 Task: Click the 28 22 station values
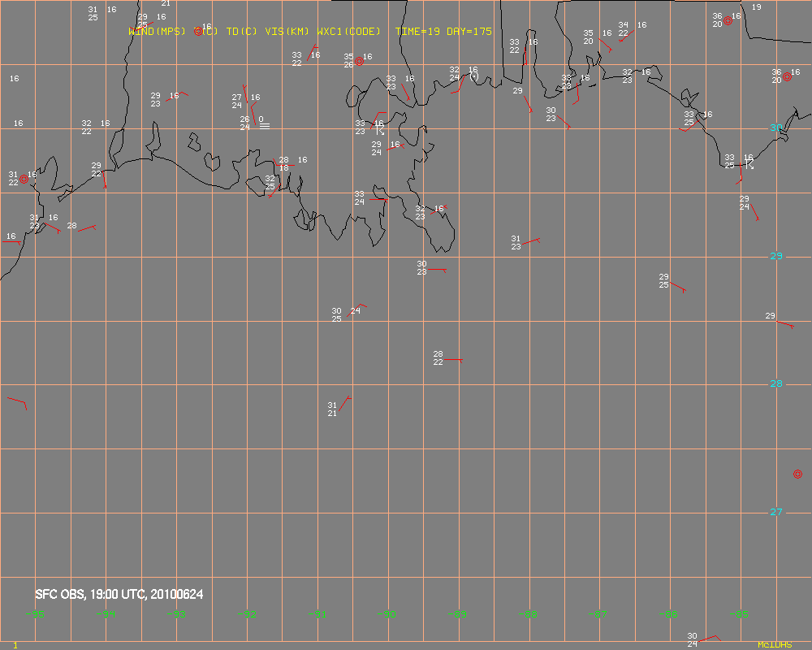click(438, 358)
